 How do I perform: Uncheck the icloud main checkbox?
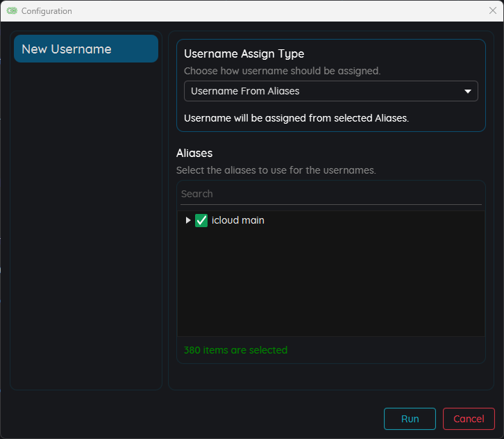tap(201, 220)
